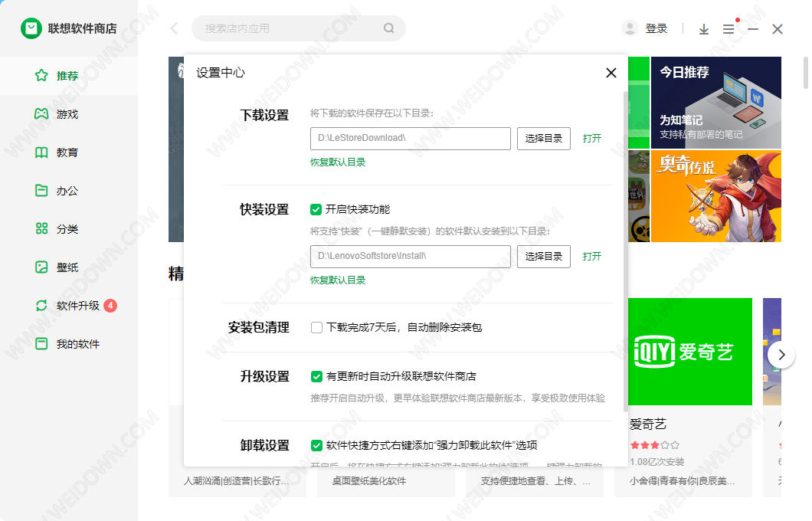Select the 壁纸 tab label

pyautogui.click(x=67, y=267)
